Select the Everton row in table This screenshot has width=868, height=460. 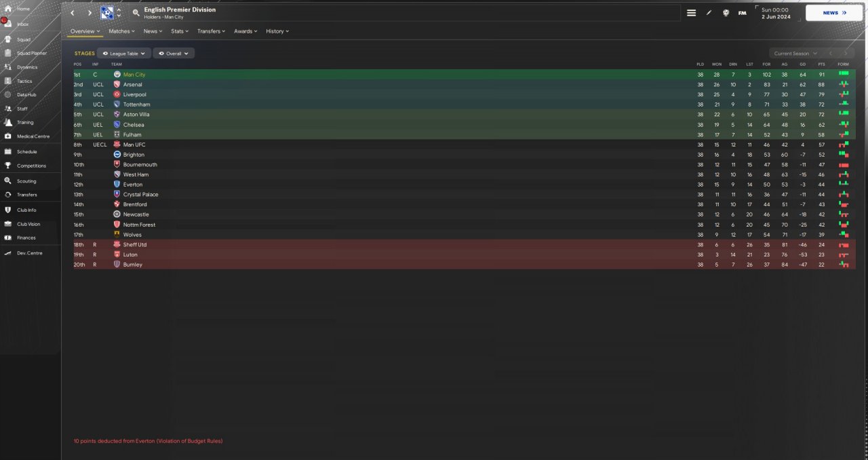(465, 185)
